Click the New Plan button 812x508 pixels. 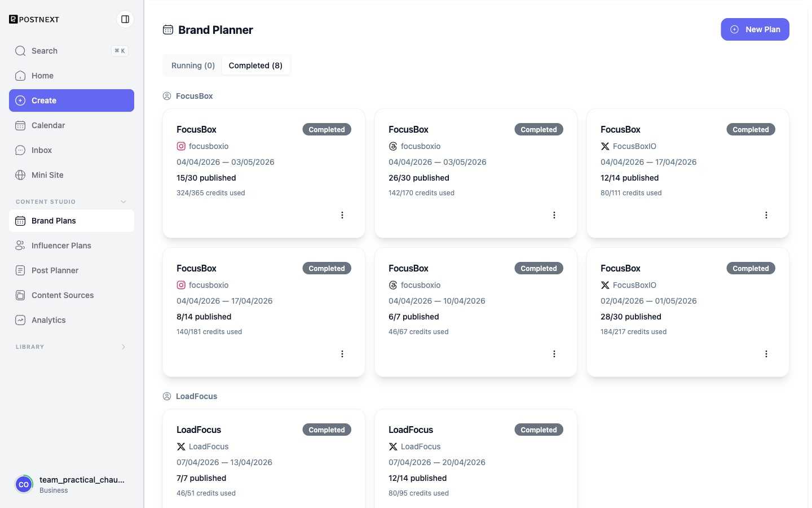coord(755,29)
